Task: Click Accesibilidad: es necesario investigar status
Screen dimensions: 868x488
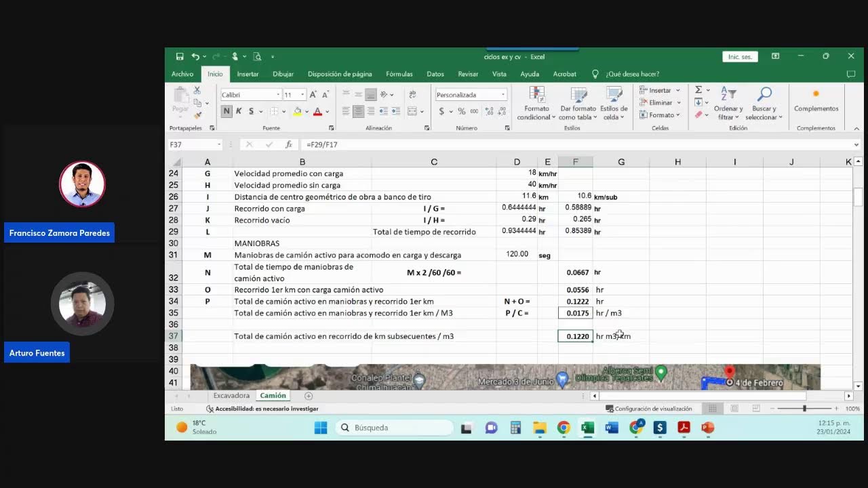Action: point(262,409)
